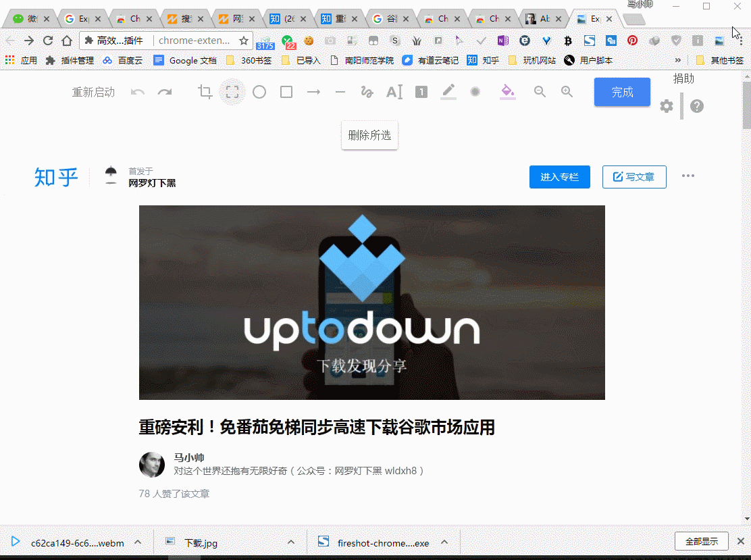Open the 网罗灯下黑 column link
The height and width of the screenshot is (560, 751).
tap(152, 183)
